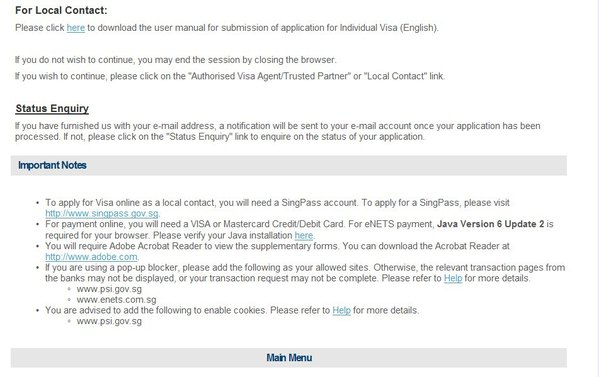Visit the http://www.singpass.gov.sg link
Viewport: 599px width, 377px height.
(x=102, y=213)
